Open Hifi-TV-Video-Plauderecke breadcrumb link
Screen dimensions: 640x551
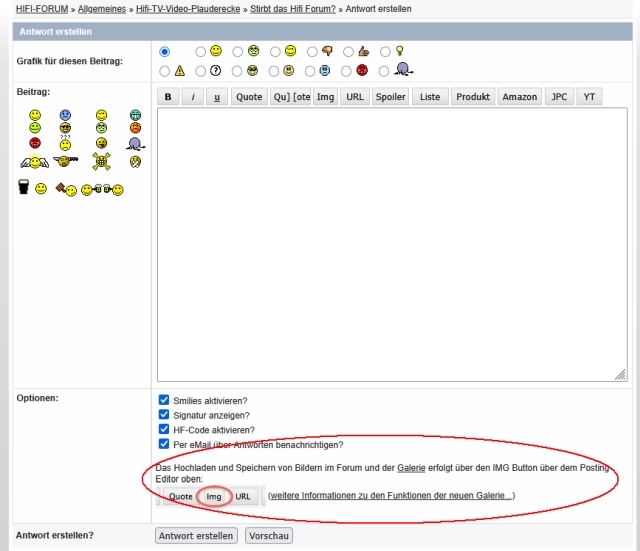[188, 9]
